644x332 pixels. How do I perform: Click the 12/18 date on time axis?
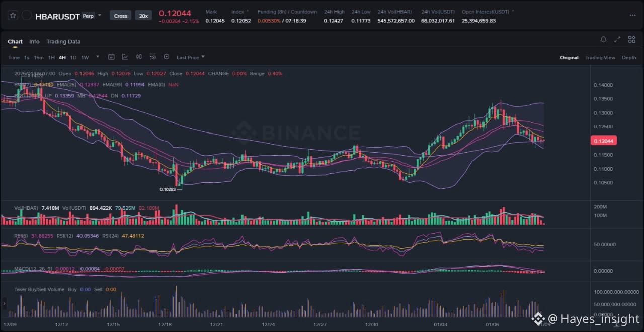pos(165,325)
